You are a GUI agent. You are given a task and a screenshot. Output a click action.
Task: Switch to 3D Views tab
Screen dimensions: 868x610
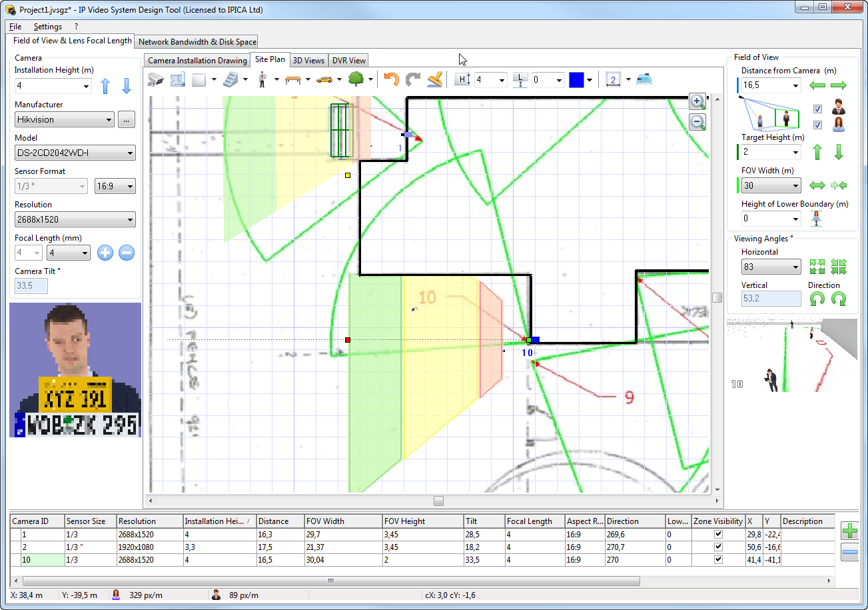pos(308,61)
